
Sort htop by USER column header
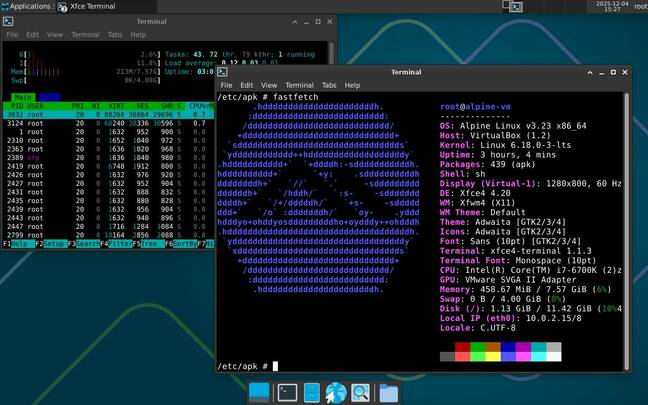pos(36,106)
